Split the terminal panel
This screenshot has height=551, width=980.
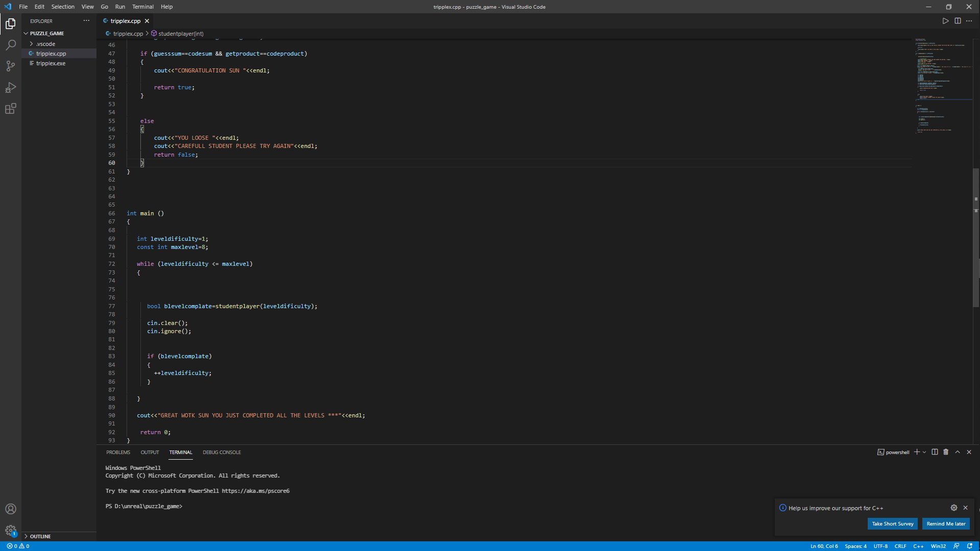coord(935,452)
